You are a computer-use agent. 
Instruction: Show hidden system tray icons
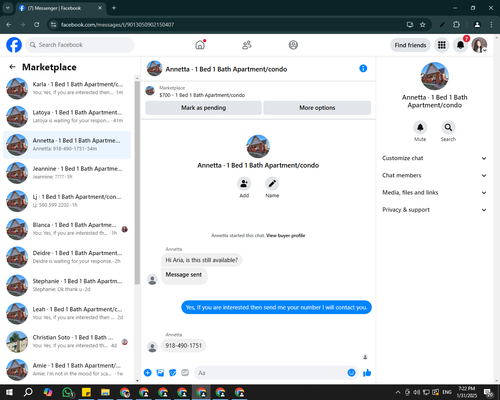tap(398, 392)
